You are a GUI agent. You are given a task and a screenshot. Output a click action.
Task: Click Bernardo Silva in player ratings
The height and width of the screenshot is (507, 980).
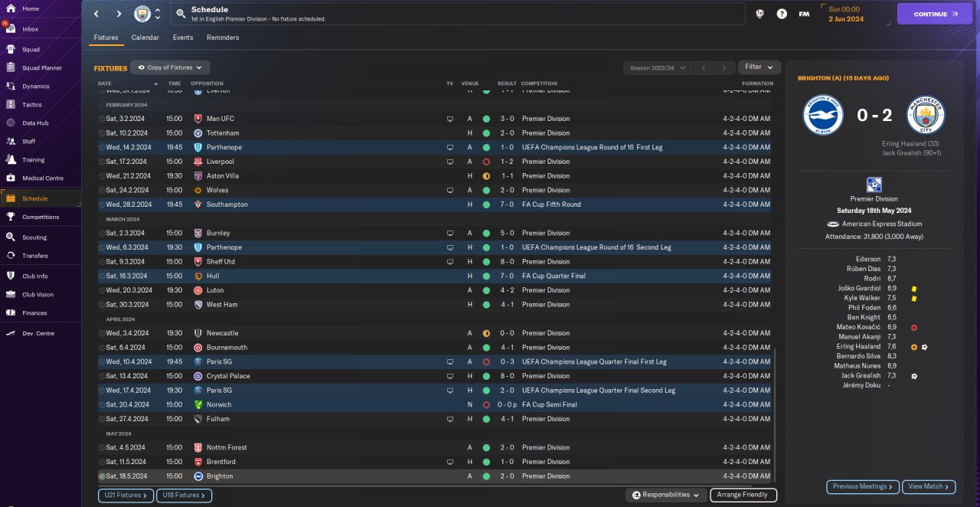pos(858,356)
